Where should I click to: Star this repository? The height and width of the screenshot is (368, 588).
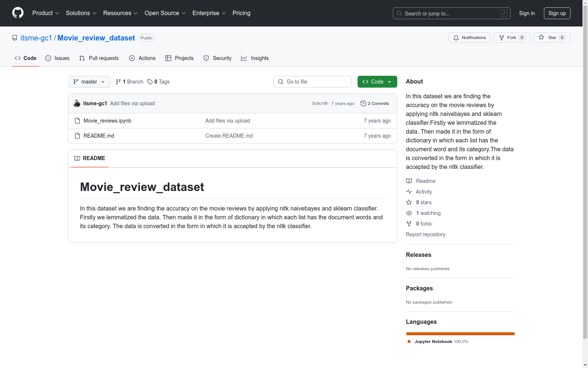[552, 38]
